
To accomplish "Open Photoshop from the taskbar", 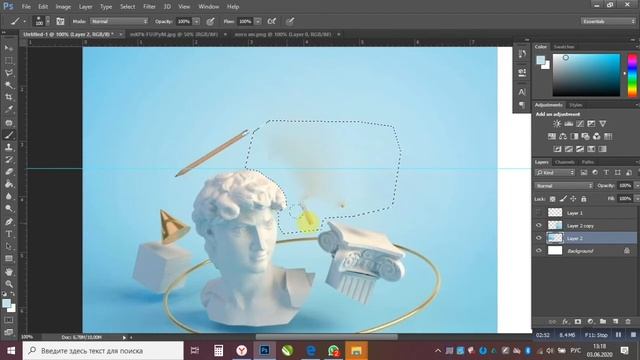I will coord(264,351).
